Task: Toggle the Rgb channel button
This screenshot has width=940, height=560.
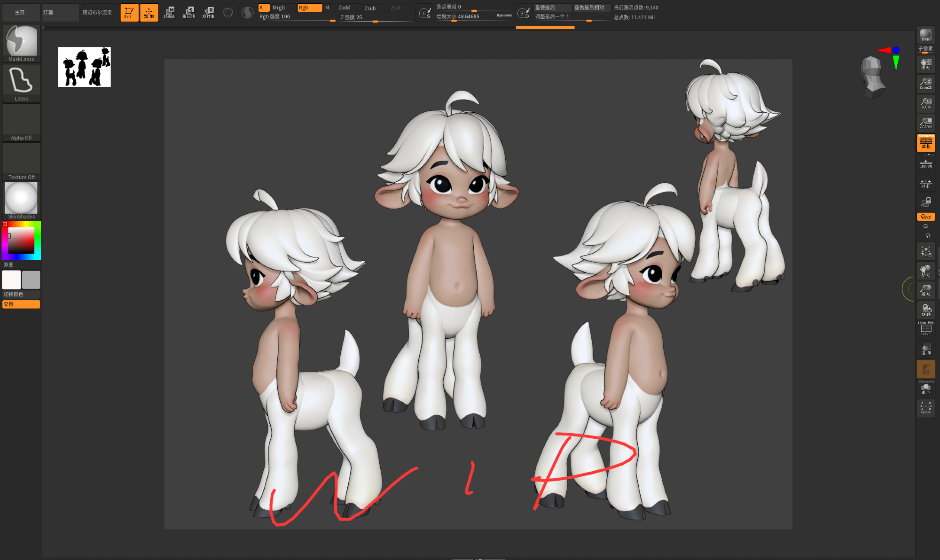Action: click(x=309, y=8)
